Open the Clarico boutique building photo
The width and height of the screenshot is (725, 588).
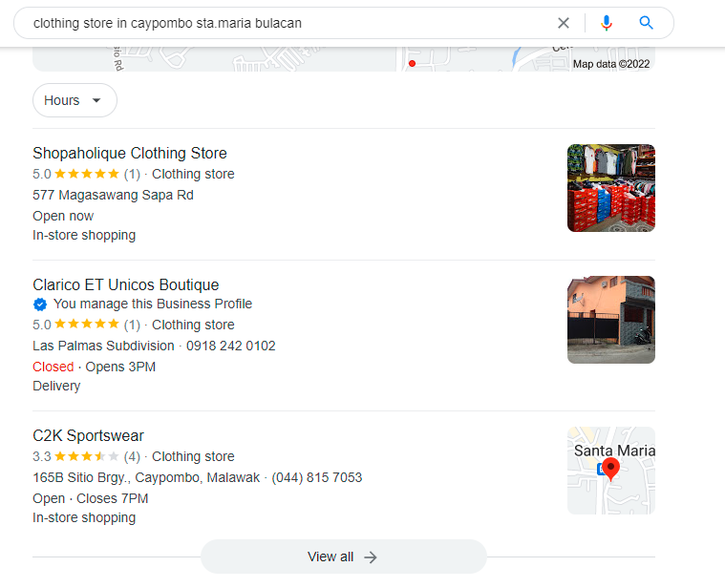611,320
